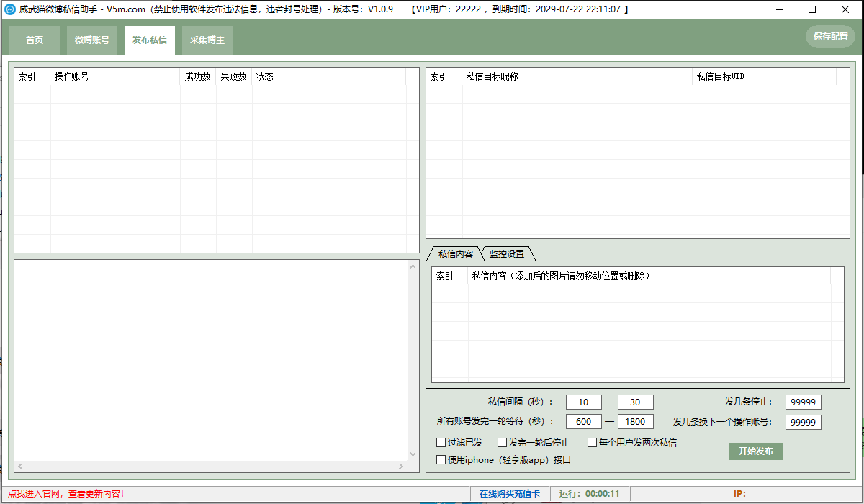Click the 失败数 column header

234,76
